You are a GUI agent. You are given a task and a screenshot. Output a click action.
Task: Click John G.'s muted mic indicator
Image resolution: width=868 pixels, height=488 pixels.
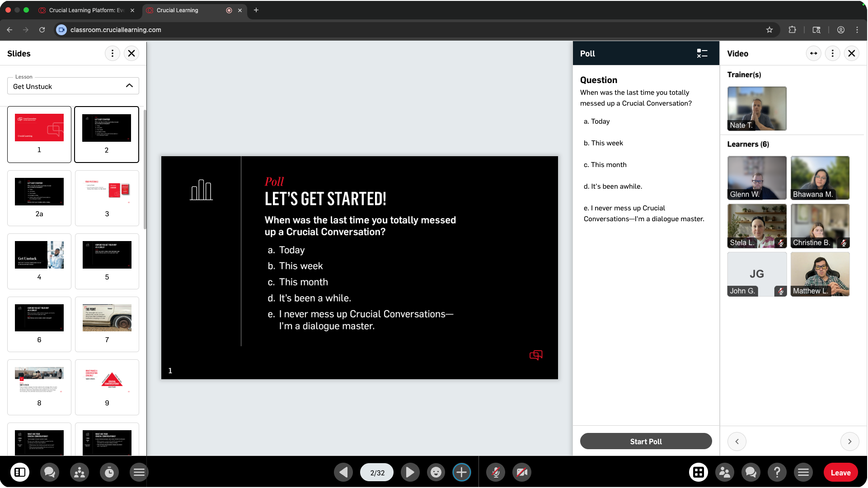pyautogui.click(x=781, y=291)
